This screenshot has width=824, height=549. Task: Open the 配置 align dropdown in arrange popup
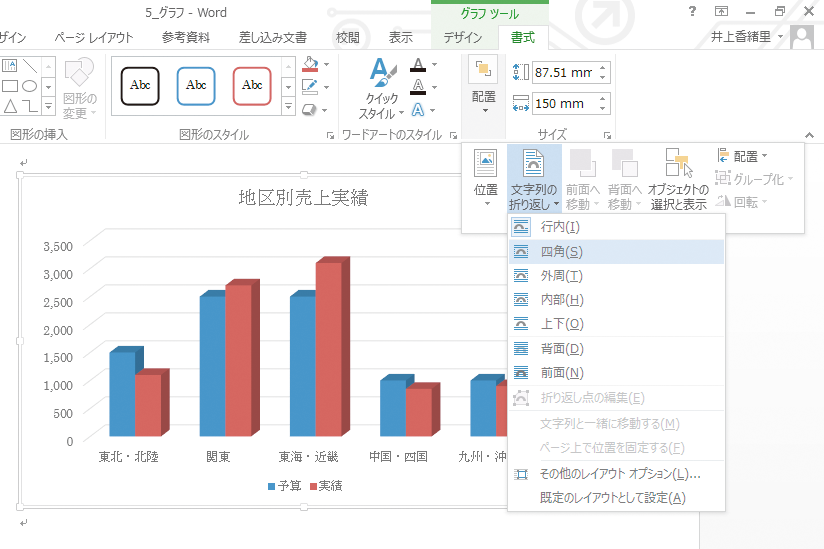point(742,156)
